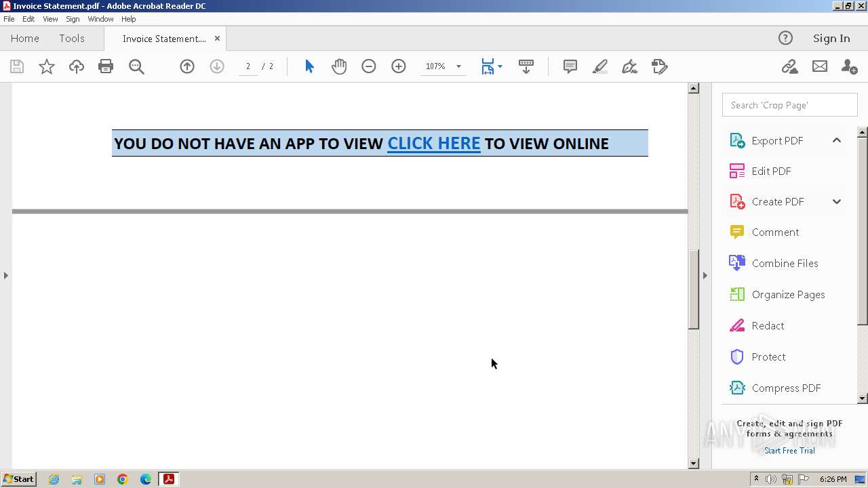The height and width of the screenshot is (488, 868).
Task: Open the scrolling mode keyboard icon
Action: tap(526, 66)
